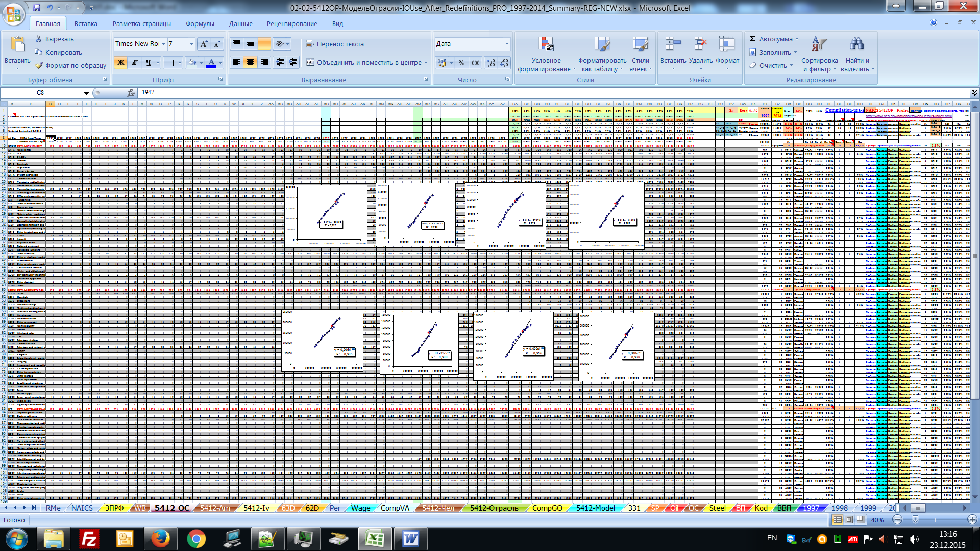Click the Format Painter brush icon
Image resolution: width=980 pixels, height=551 pixels.
point(39,66)
